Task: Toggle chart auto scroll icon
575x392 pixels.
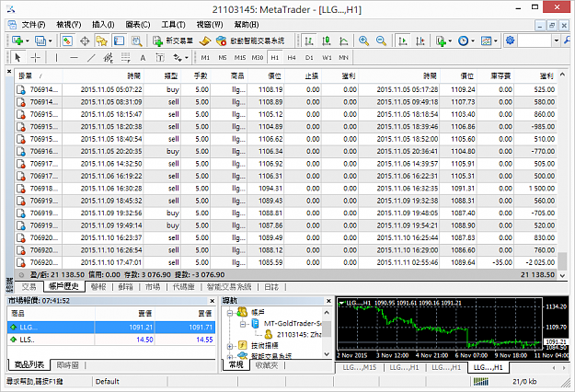Action: (x=403, y=40)
